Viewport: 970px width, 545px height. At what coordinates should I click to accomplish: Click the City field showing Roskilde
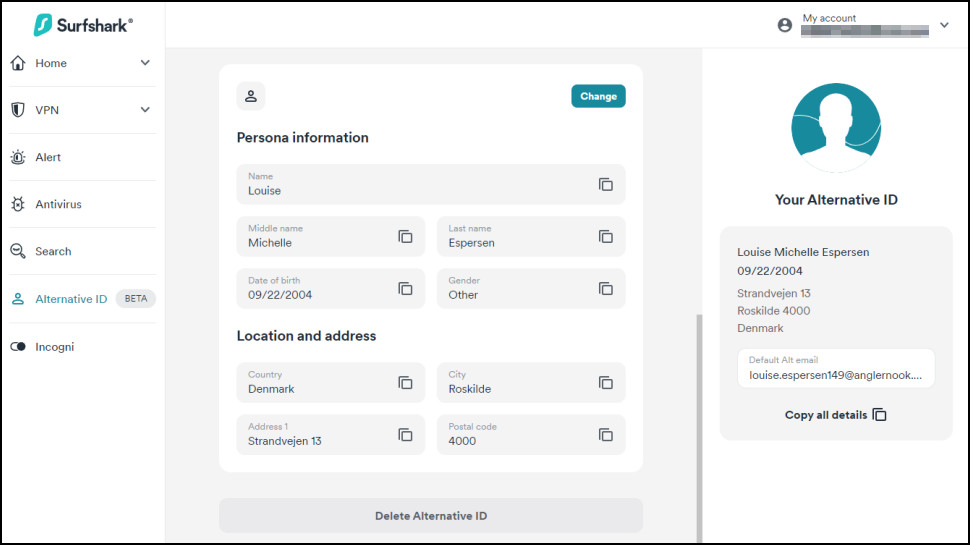coord(531,382)
